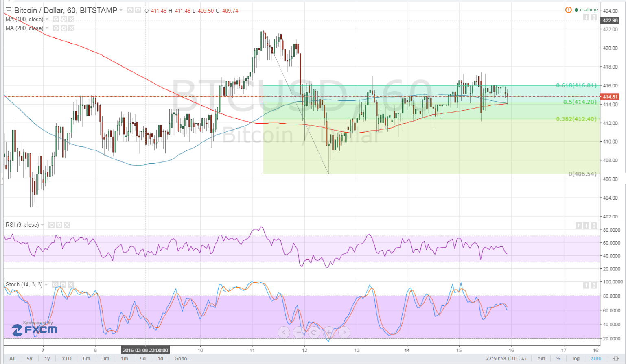The image size is (626, 364).
Task: Select the 5y time range
Action: click(x=30, y=359)
